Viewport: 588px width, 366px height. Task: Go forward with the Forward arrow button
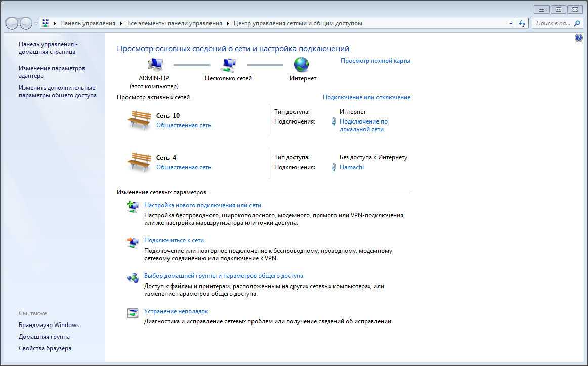pos(25,24)
